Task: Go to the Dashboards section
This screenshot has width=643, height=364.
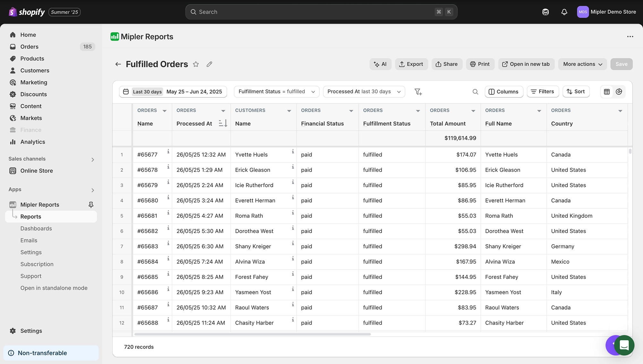Action: coord(36,228)
